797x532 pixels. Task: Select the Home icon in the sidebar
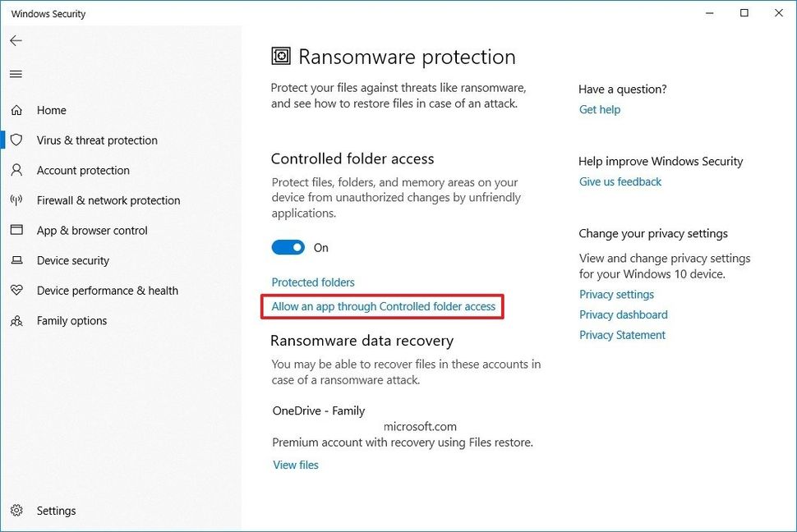click(x=17, y=109)
